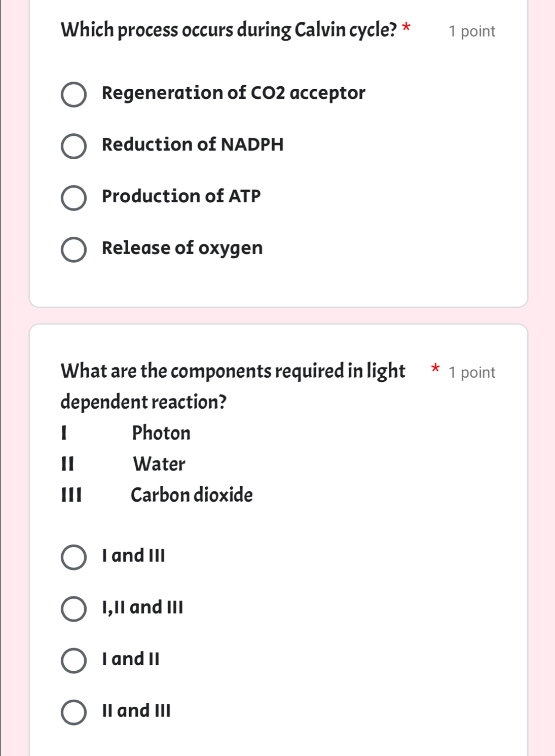This screenshot has width=555, height=756.
Task: Choose "I,II and III" as your answer
Action: [73, 608]
